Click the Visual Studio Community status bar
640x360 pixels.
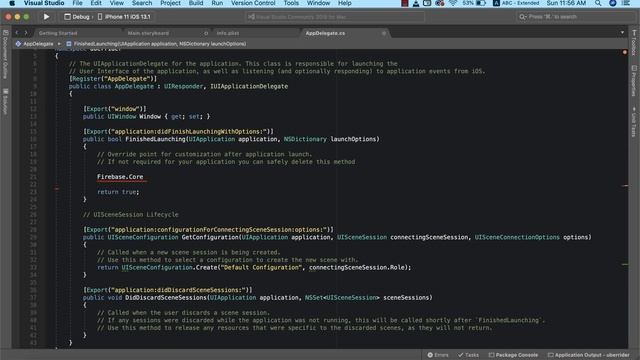[335, 17]
